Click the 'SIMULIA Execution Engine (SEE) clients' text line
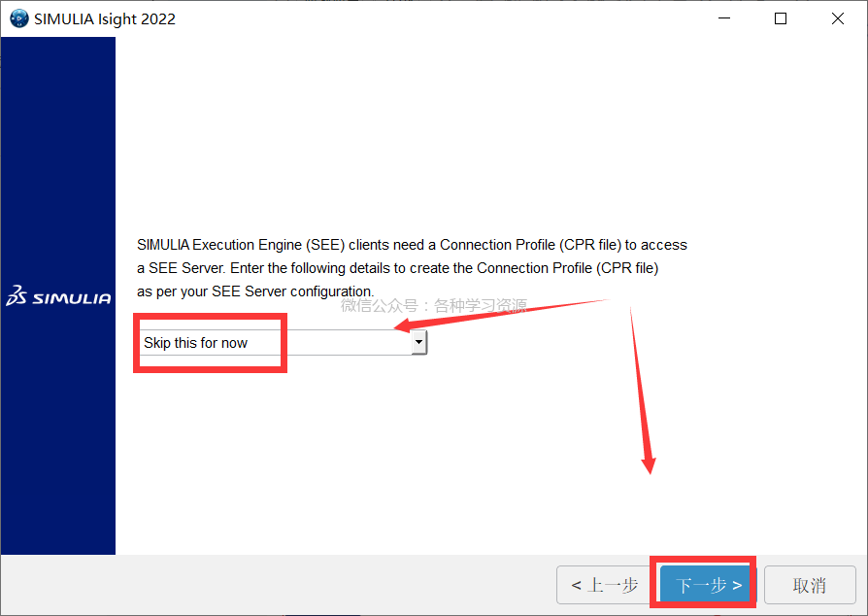The height and width of the screenshot is (616, 868). pyautogui.click(x=412, y=245)
